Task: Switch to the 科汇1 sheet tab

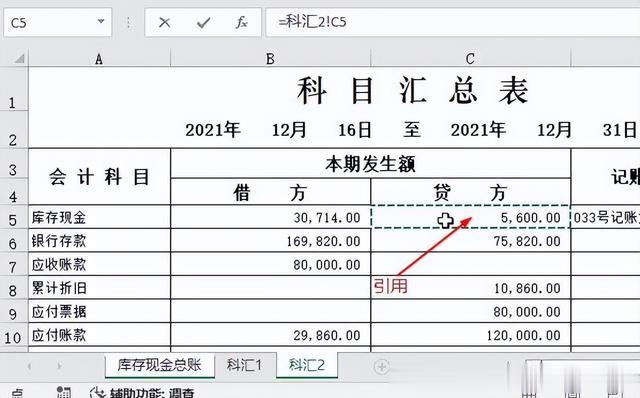Action: pos(244,365)
